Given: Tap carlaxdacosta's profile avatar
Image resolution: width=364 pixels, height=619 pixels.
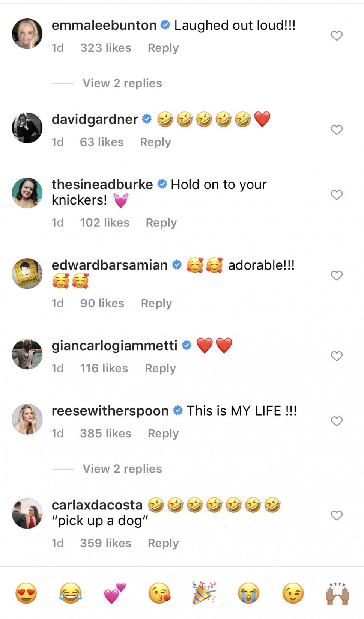Looking at the screenshot, I should click(27, 513).
